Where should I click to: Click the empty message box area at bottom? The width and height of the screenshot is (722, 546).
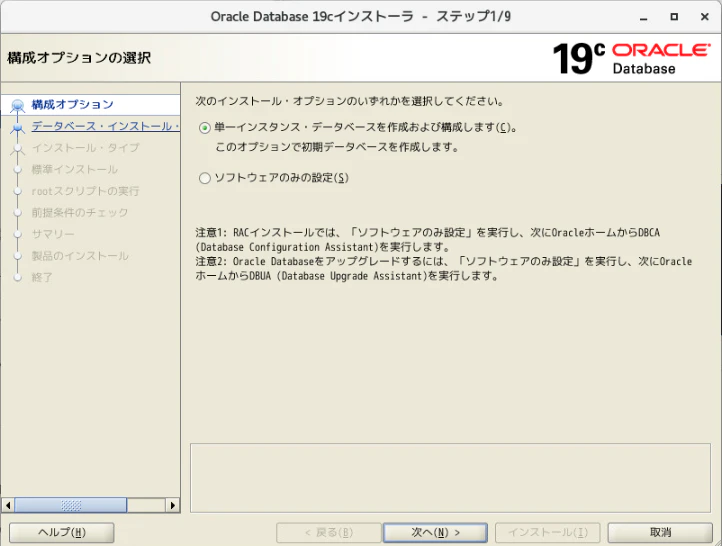[450, 478]
